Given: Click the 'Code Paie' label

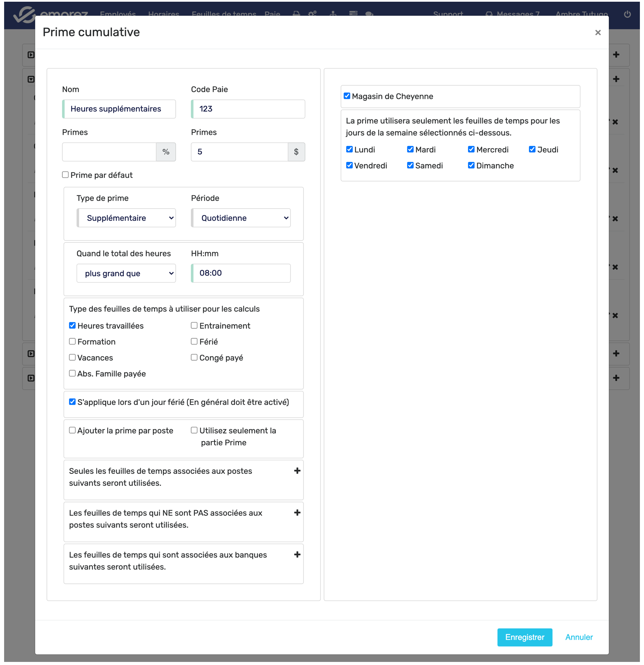Looking at the screenshot, I should pyautogui.click(x=209, y=89).
